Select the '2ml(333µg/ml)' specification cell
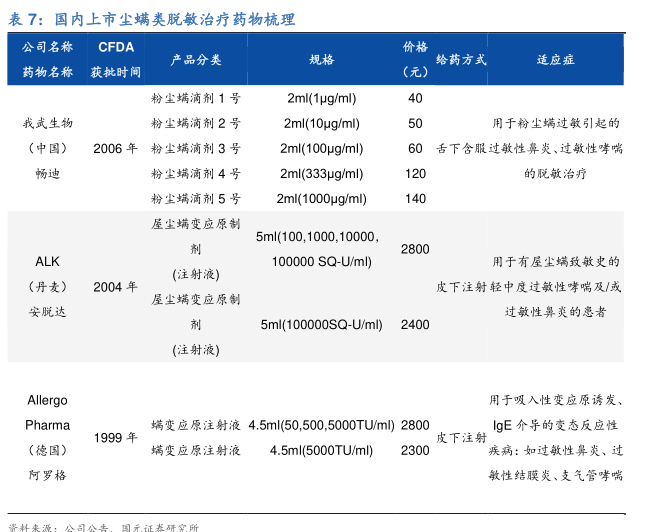The image size is (648, 532). tap(321, 173)
